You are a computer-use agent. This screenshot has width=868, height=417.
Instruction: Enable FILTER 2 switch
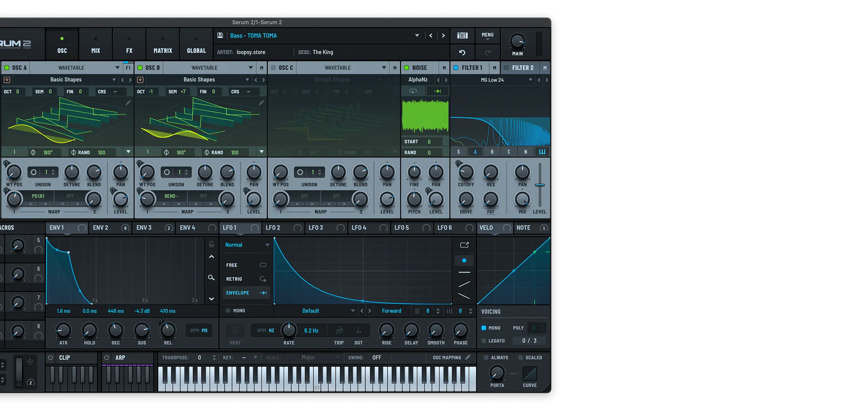(506, 68)
